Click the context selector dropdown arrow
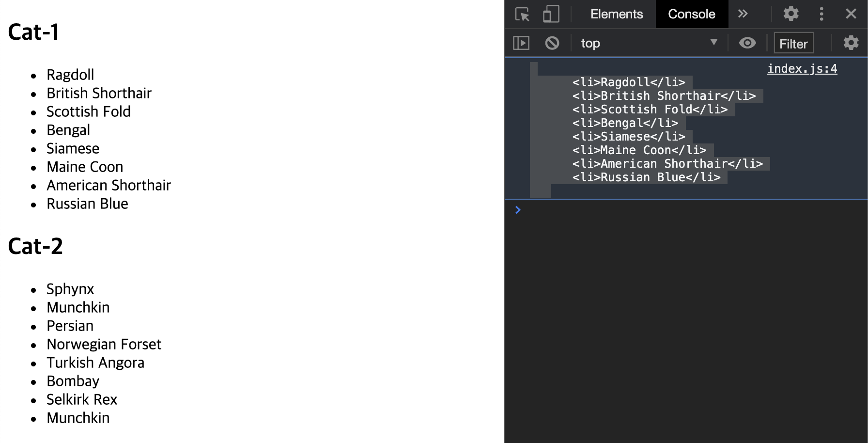The image size is (868, 443). coord(713,43)
